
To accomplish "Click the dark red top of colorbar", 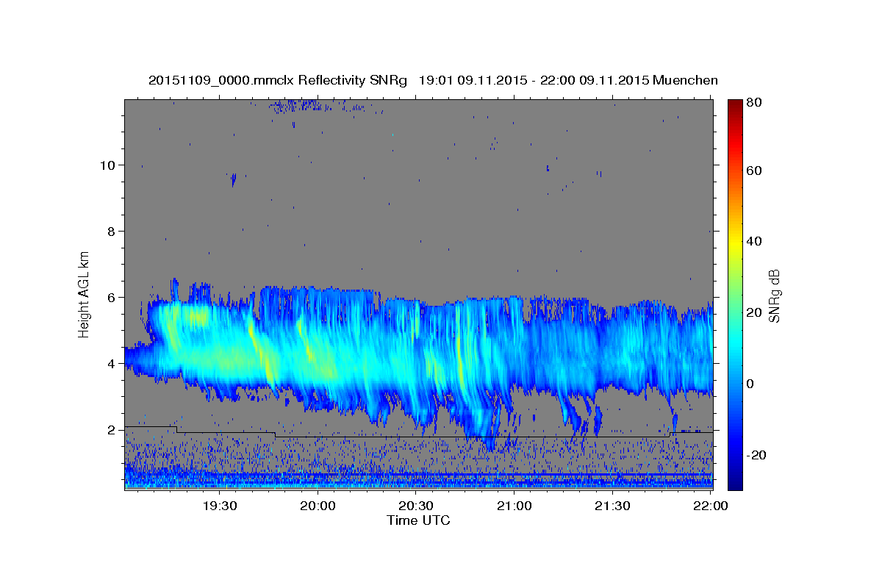I will [x=734, y=104].
